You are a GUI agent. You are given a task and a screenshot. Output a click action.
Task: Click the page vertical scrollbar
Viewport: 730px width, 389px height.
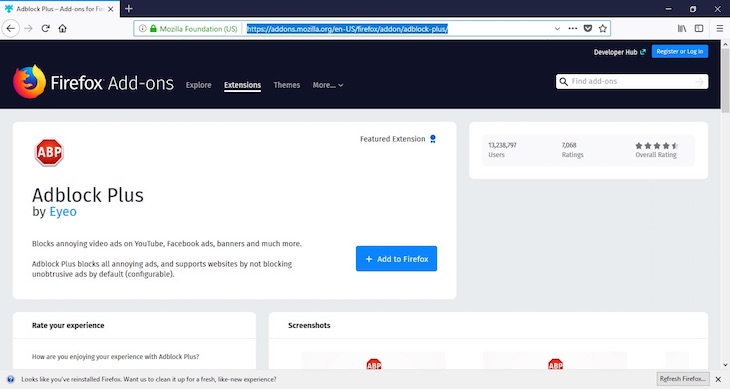pos(725,80)
